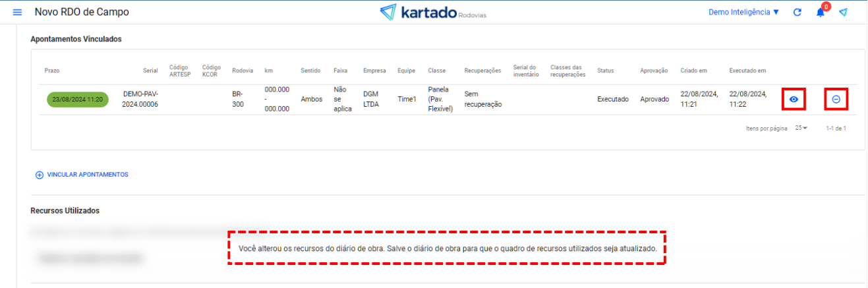868x288 pixels.
Task: Click the Status column header
Action: point(605,71)
